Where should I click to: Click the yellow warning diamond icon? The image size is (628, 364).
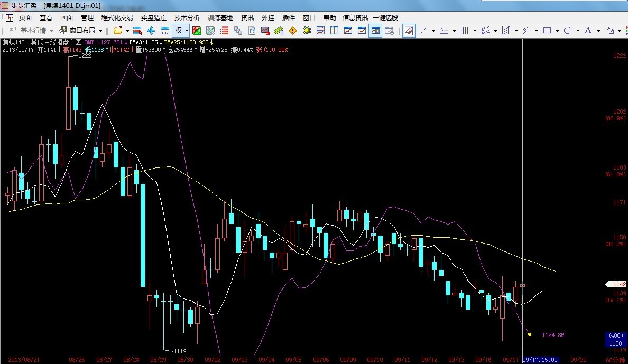[293, 31]
